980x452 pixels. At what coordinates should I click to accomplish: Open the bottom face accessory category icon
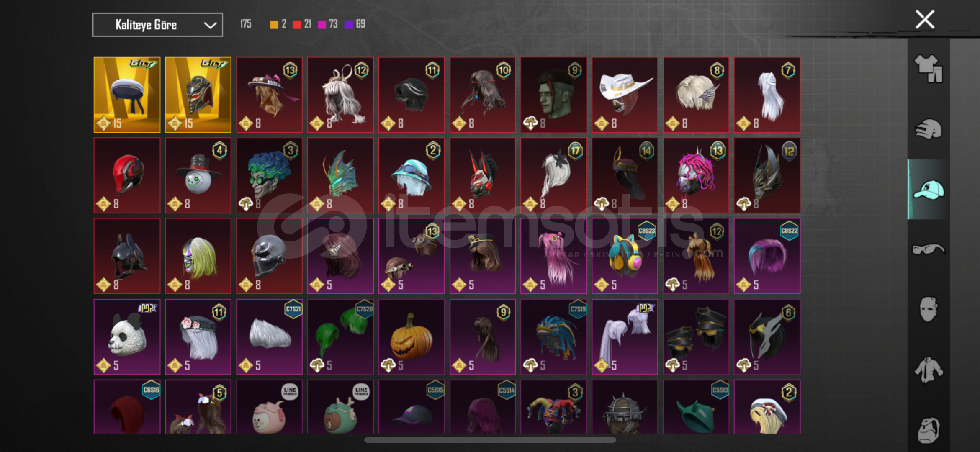928,430
